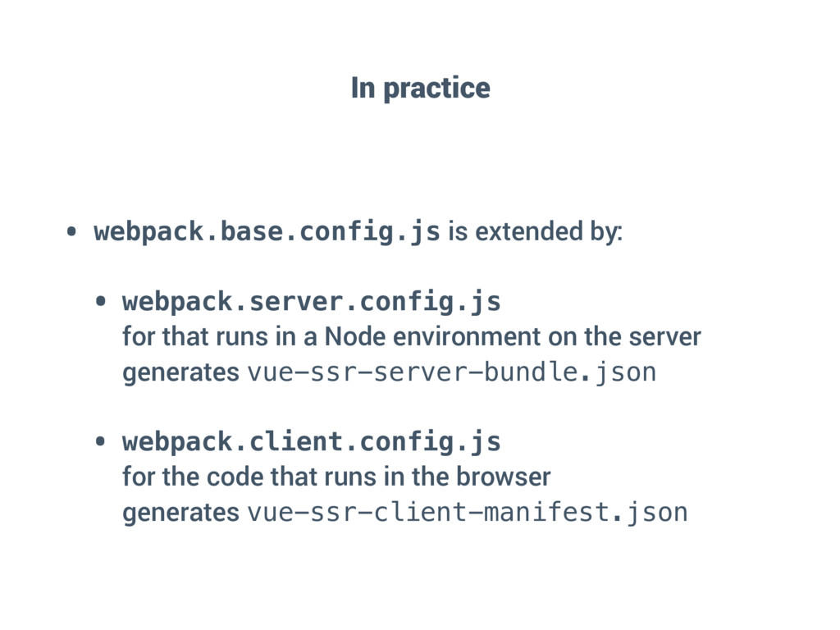This screenshot has height=630, width=840.
Task: Click the word "browser" in the client description
Action: [504, 477]
